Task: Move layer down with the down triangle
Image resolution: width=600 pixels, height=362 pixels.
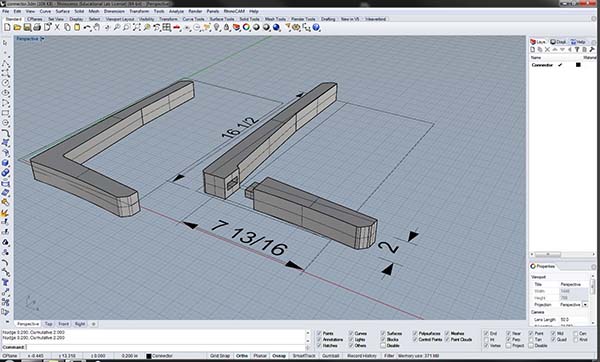Action: click(562, 49)
